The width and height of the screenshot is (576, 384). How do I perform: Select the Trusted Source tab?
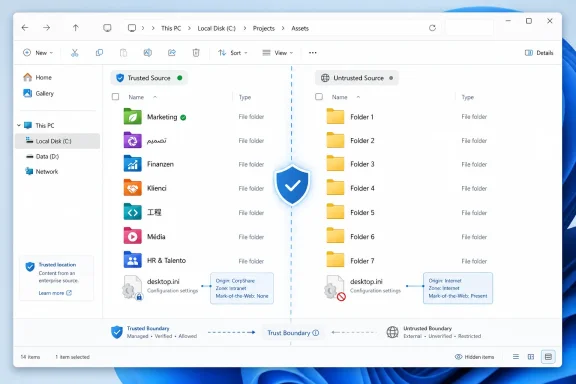(x=149, y=78)
